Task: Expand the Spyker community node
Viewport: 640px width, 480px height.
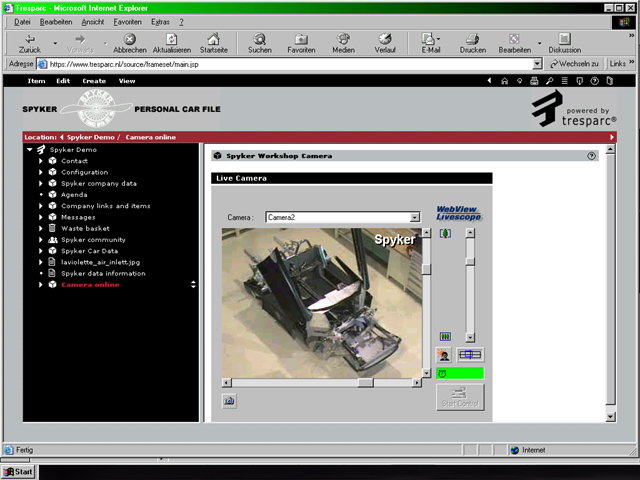Action: (x=40, y=240)
